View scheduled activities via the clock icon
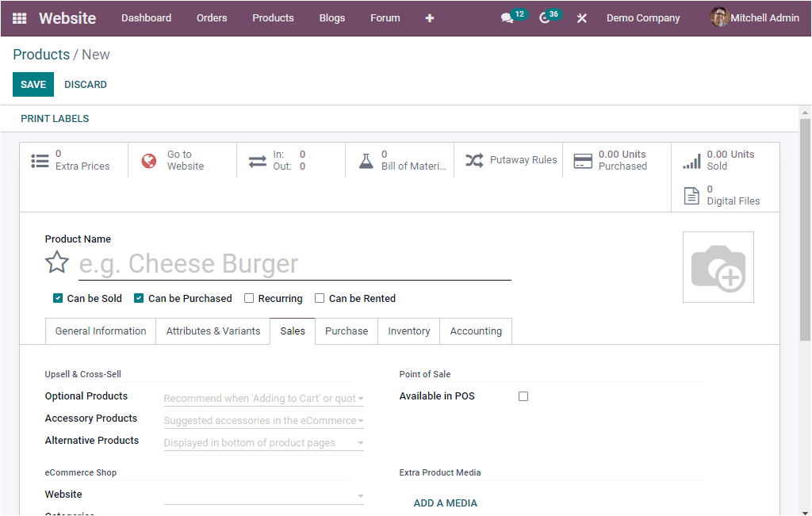 tap(543, 17)
